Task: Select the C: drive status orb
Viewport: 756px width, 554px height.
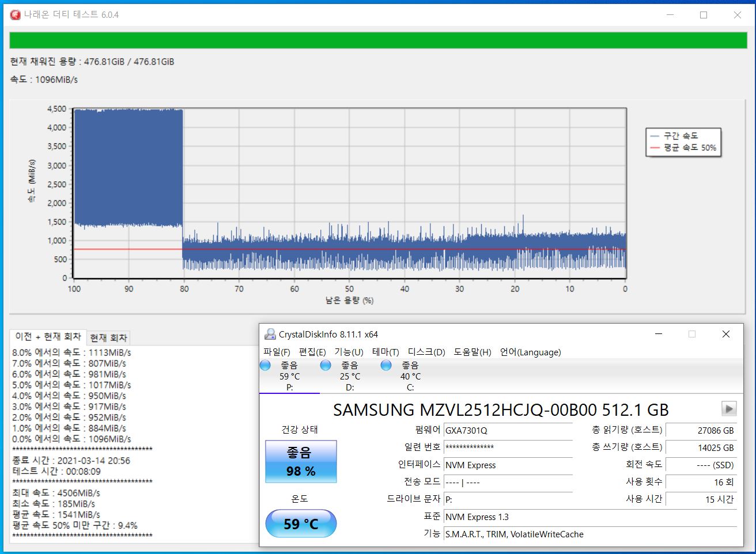Action: coord(386,365)
